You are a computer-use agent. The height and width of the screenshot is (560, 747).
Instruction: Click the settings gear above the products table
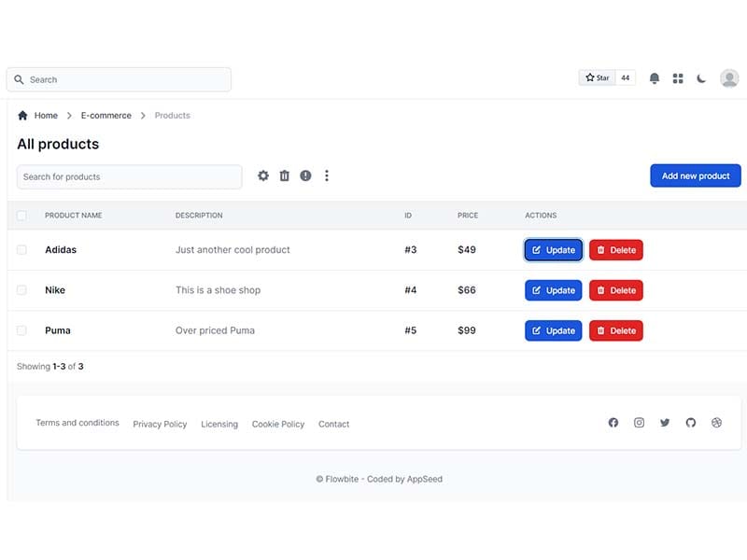click(x=263, y=175)
